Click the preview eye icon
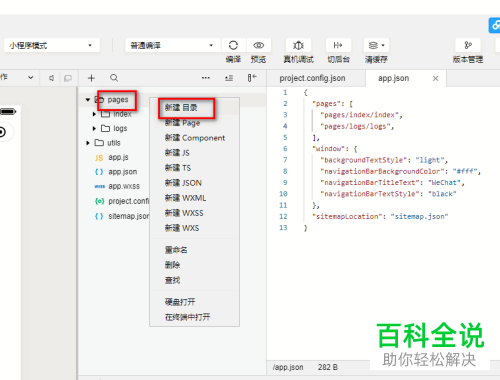This screenshot has height=380, width=500. (x=258, y=45)
